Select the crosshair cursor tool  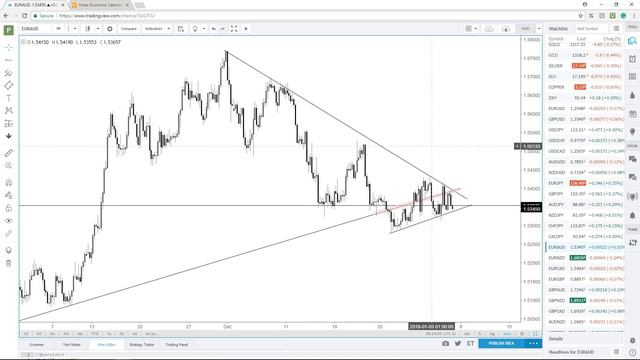tap(9, 48)
